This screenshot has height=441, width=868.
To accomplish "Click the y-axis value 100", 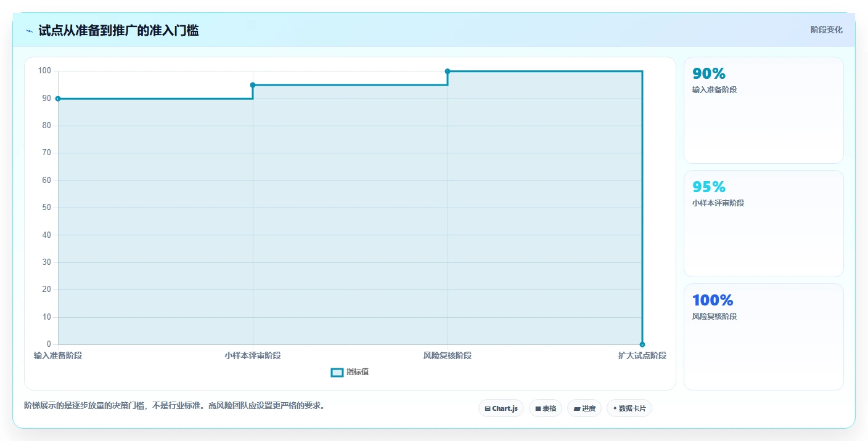I will pyautogui.click(x=44, y=71).
